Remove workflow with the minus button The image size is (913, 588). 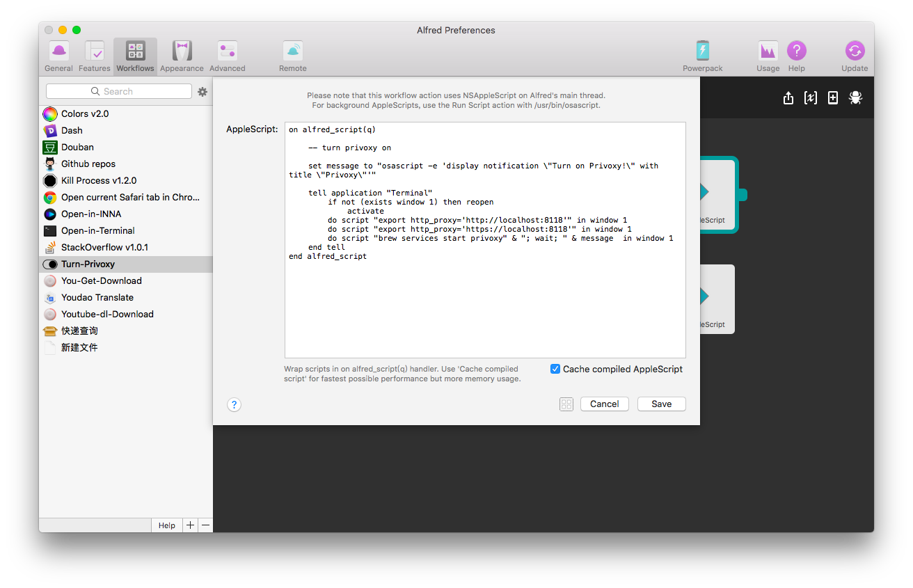tap(205, 525)
